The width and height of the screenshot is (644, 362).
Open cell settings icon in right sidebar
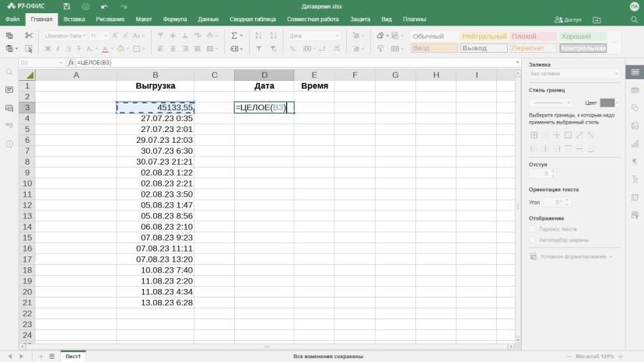click(635, 72)
